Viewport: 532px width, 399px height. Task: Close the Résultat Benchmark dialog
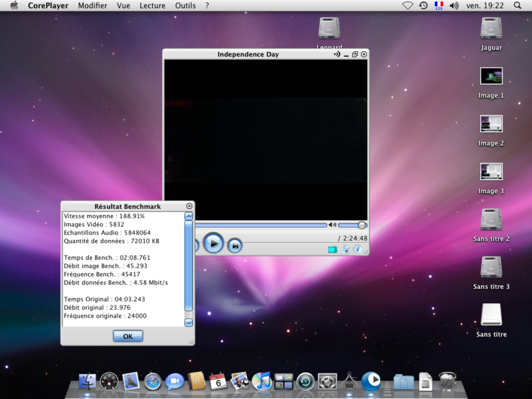[189, 206]
